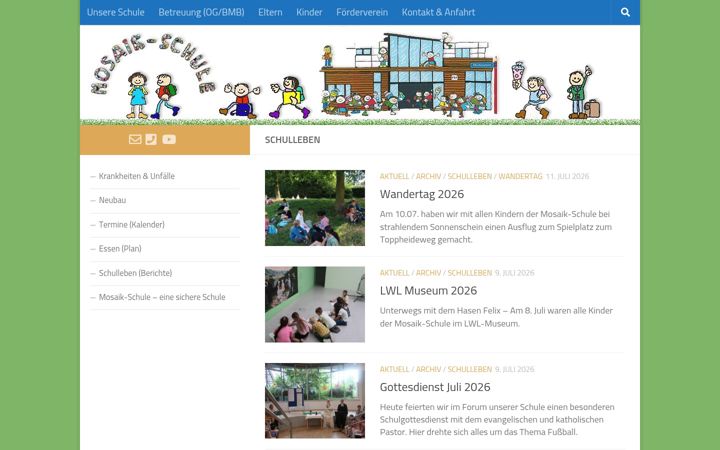Click SCHULLEBEN tag on Gottesdienst post

click(x=470, y=369)
